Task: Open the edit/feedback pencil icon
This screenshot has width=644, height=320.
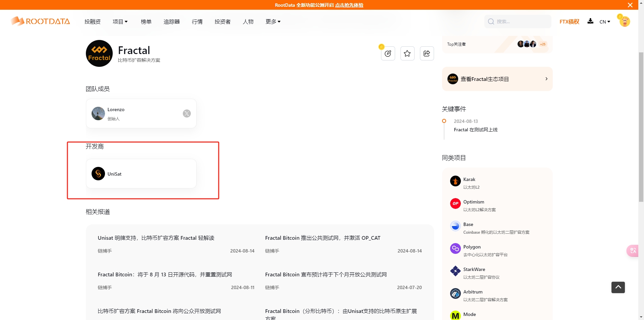Action: 388,53
